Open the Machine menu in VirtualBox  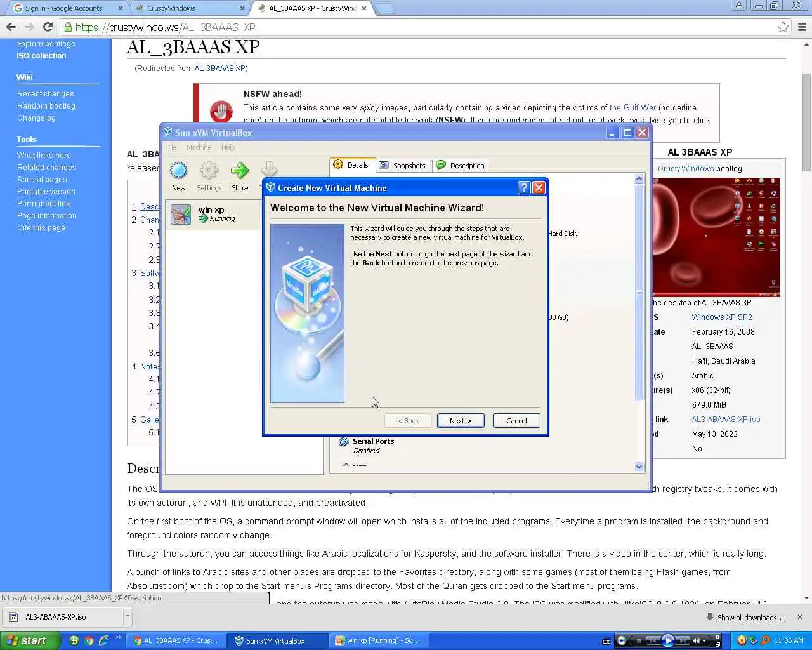(199, 147)
